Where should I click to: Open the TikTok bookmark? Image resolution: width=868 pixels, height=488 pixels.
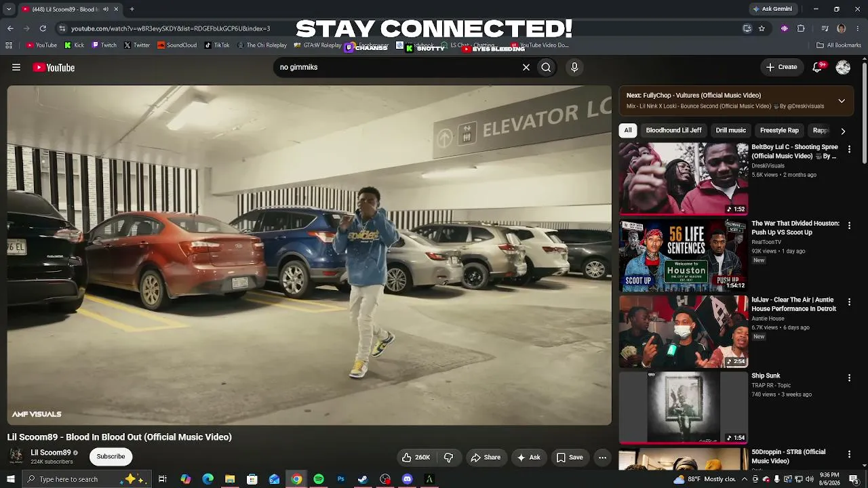point(217,45)
